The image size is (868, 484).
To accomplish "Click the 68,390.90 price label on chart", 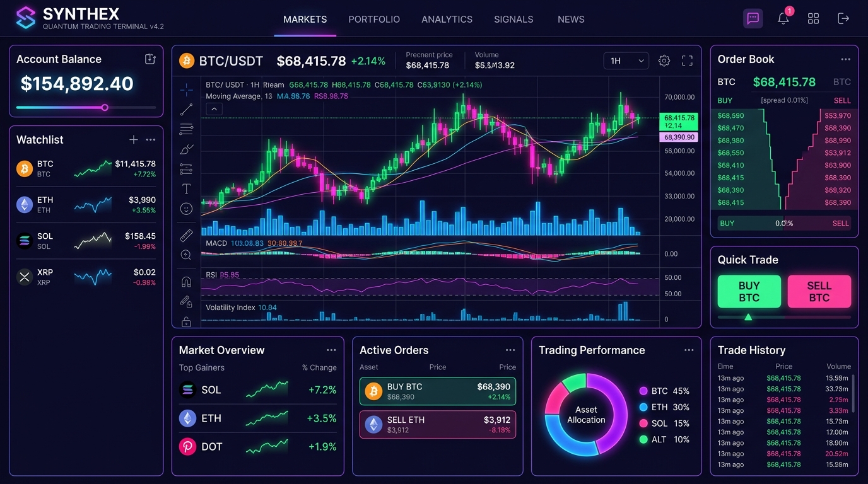I will [x=679, y=137].
